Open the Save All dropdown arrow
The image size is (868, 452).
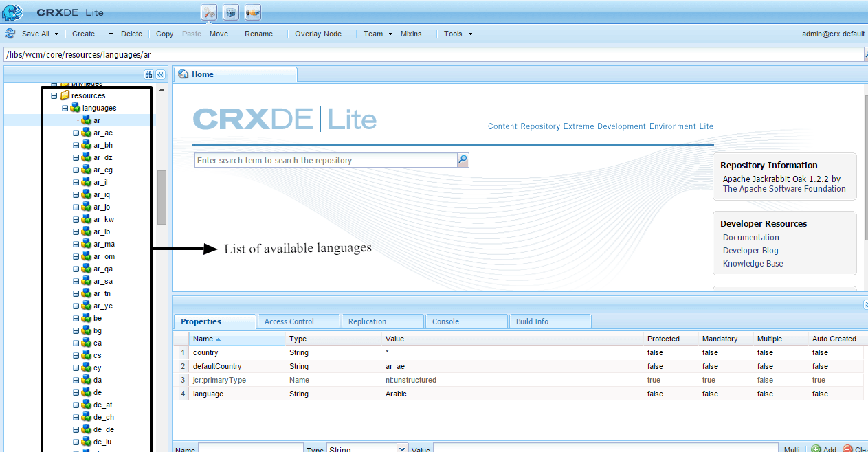point(56,34)
